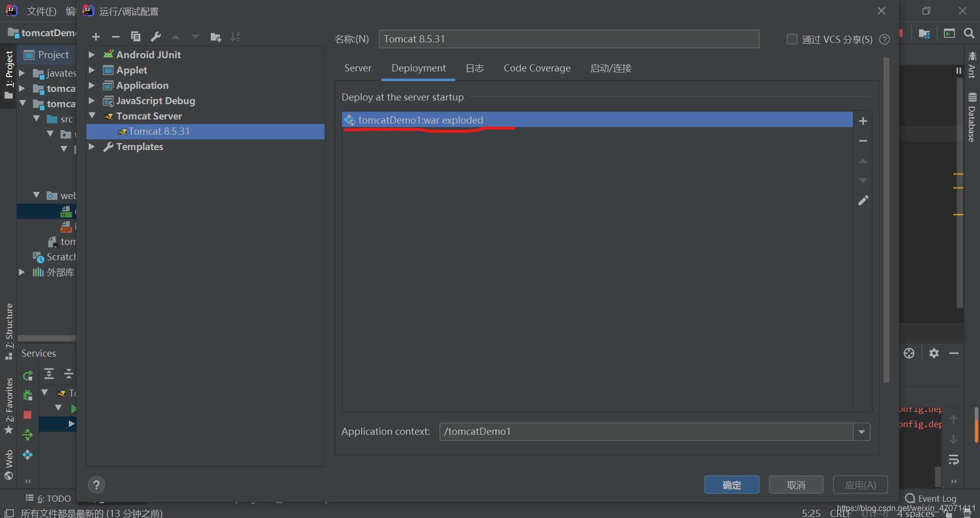Collapse all in Services toolbar
This screenshot has width=980, height=518.
point(69,374)
